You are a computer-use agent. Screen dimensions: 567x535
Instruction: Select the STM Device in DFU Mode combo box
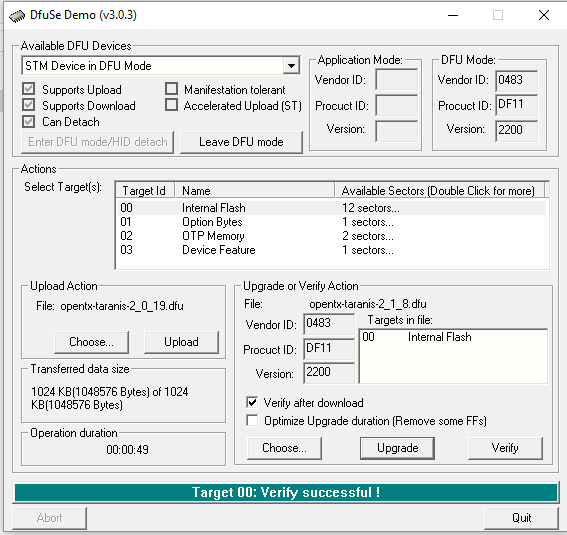[161, 65]
